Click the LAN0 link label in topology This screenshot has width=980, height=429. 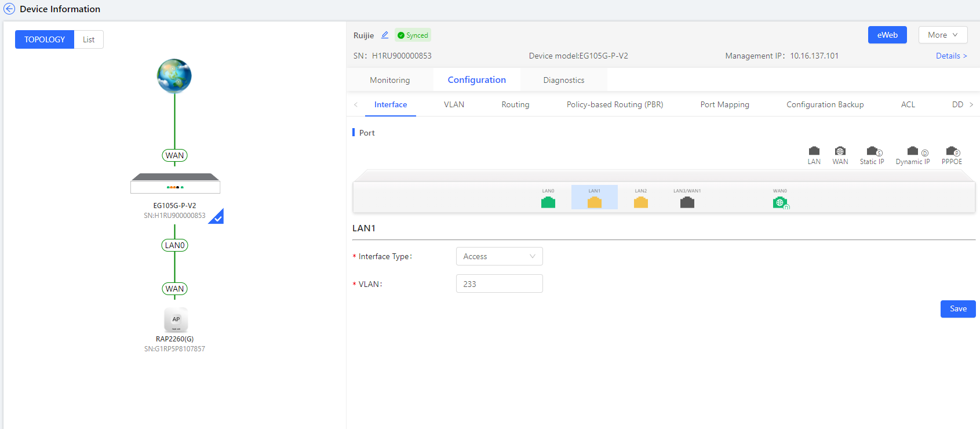pos(174,245)
